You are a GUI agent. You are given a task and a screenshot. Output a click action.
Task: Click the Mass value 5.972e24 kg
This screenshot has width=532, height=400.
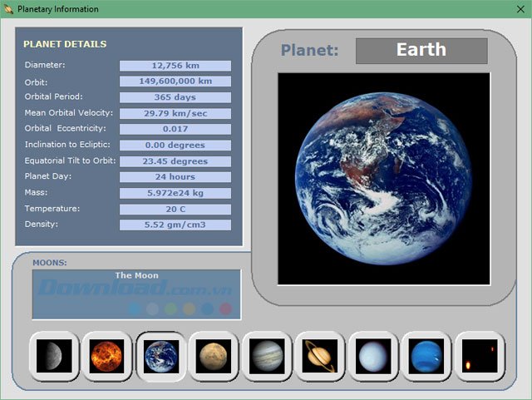click(x=175, y=193)
